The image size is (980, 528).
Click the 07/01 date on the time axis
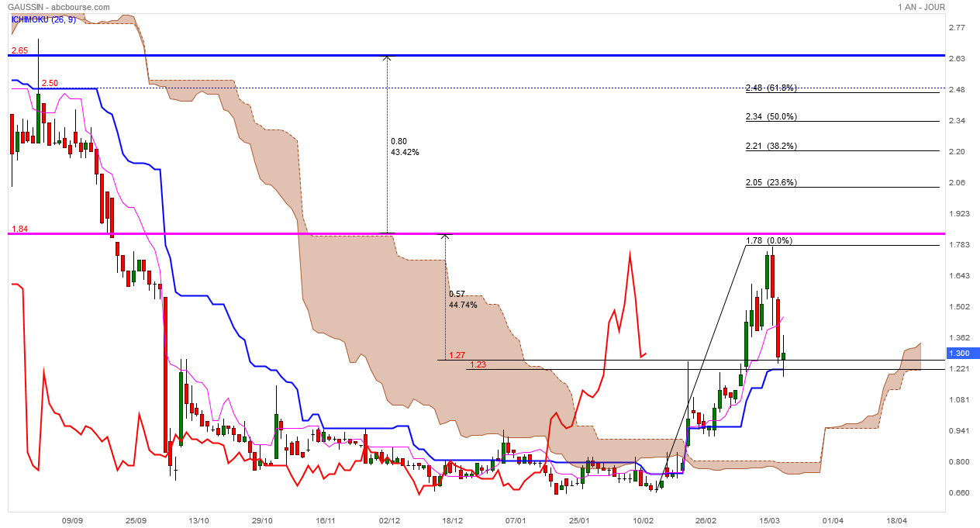pos(516,521)
